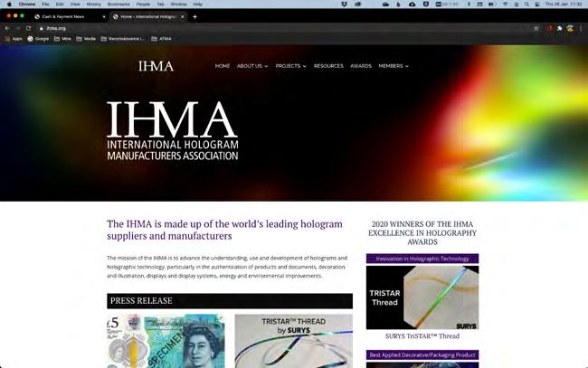
Task: Click the PRESS RELEASE heading
Action: tap(141, 301)
